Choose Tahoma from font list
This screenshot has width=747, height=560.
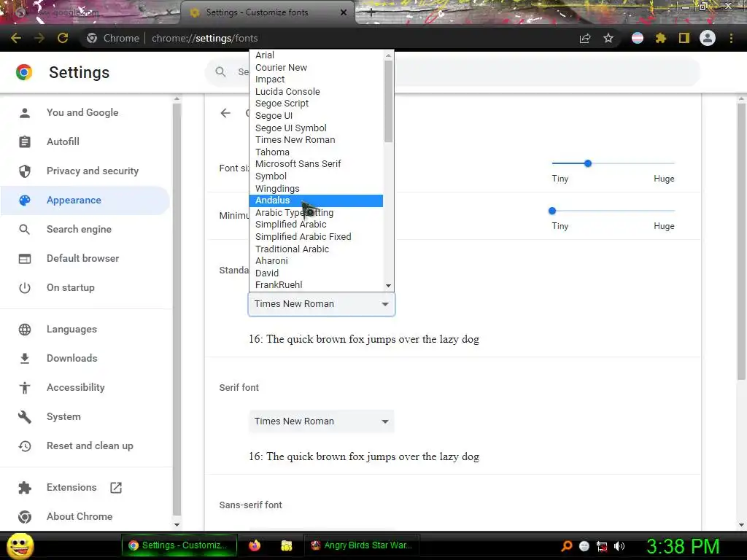[316, 152]
